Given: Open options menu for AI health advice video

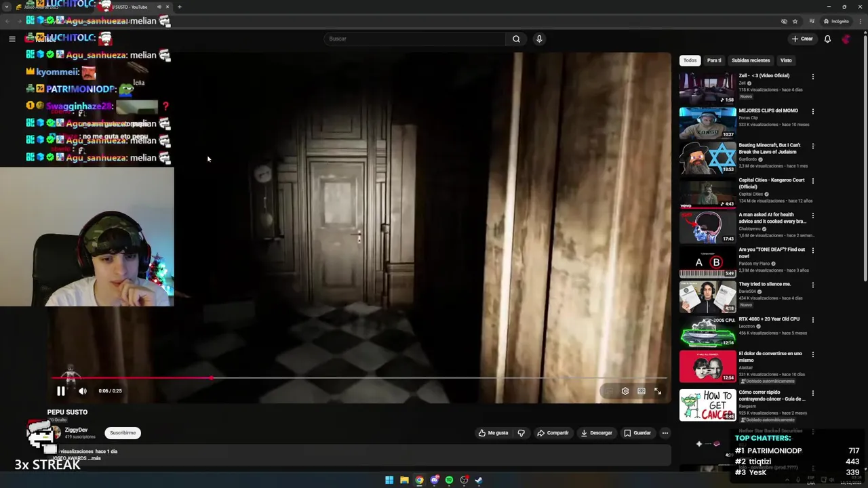Looking at the screenshot, I should 812,216.
